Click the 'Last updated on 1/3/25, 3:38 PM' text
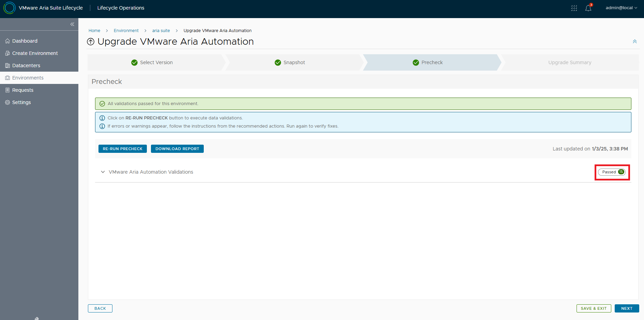Screen dimensions: 644x320 [x=590, y=149]
